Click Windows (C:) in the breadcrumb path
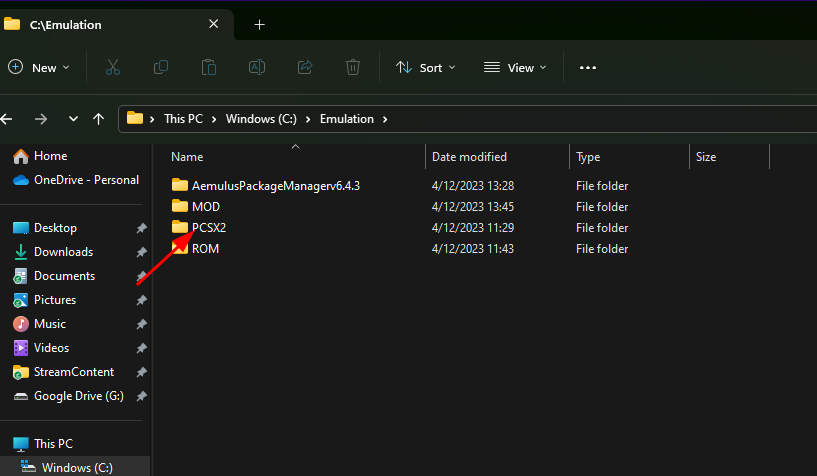This screenshot has width=817, height=476. (261, 119)
